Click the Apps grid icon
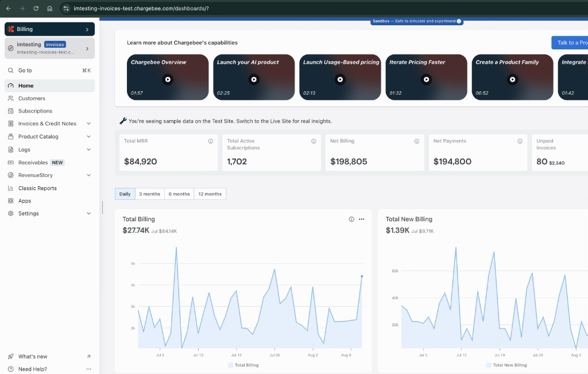Screen dimensions: 588x374 (x=10, y=201)
